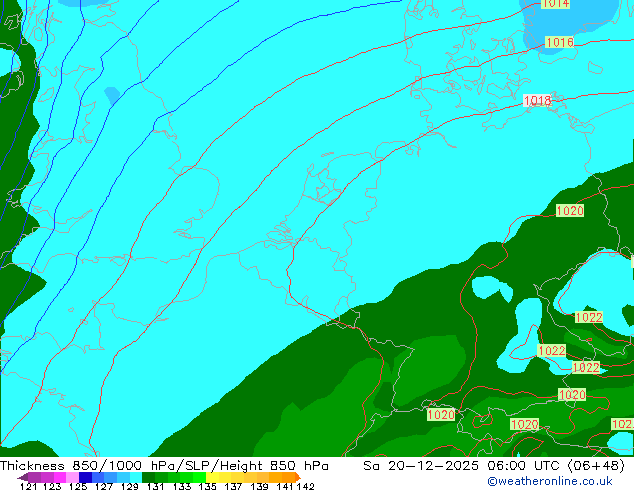Click the date text 'Sa 20-12-2025 06:00 UTC'
Viewport: 634px width, 490px height.
point(463,466)
